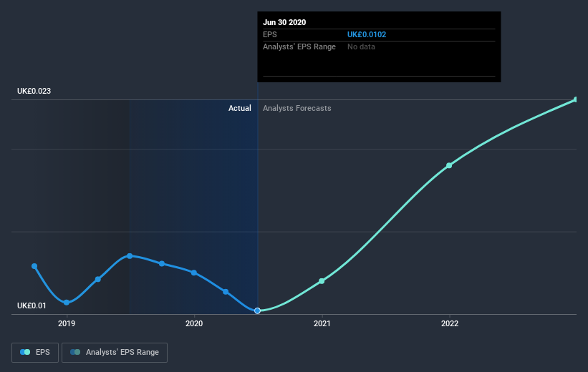Screen dimensions: 588x372
Task: Select the EPS data point at 2020
Action: 194,273
